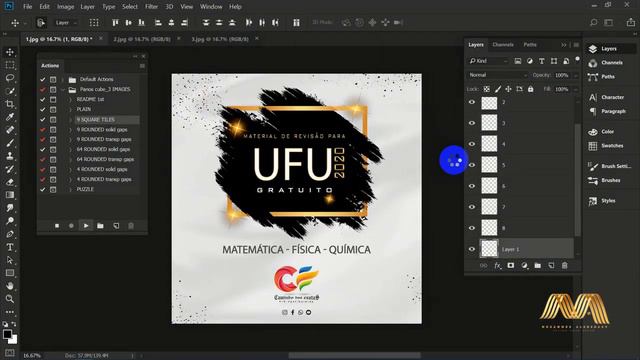Image resolution: width=640 pixels, height=360 pixels.
Task: Click the Stop button in Actions panel
Action: [x=57, y=226]
